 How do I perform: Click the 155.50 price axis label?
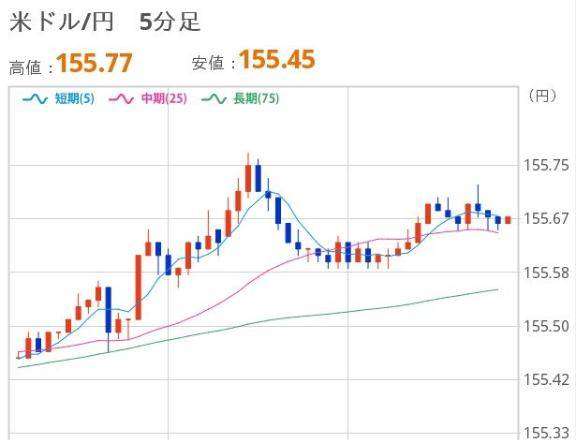click(x=546, y=327)
